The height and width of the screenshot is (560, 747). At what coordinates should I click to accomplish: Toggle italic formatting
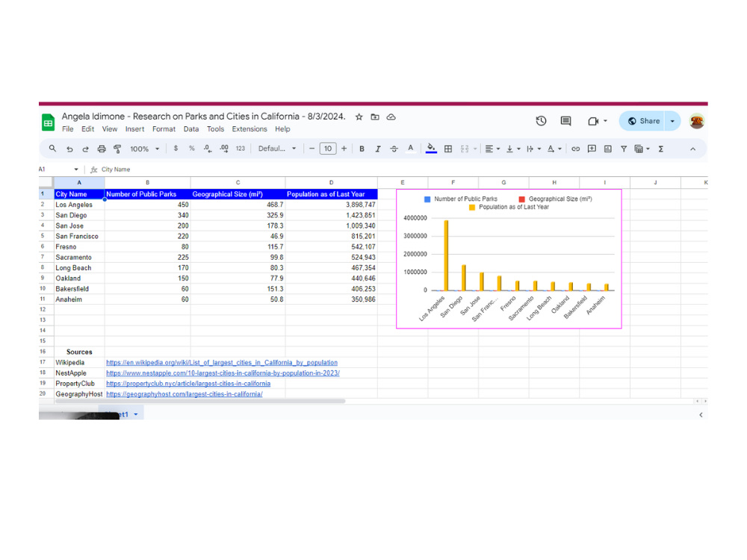click(378, 149)
